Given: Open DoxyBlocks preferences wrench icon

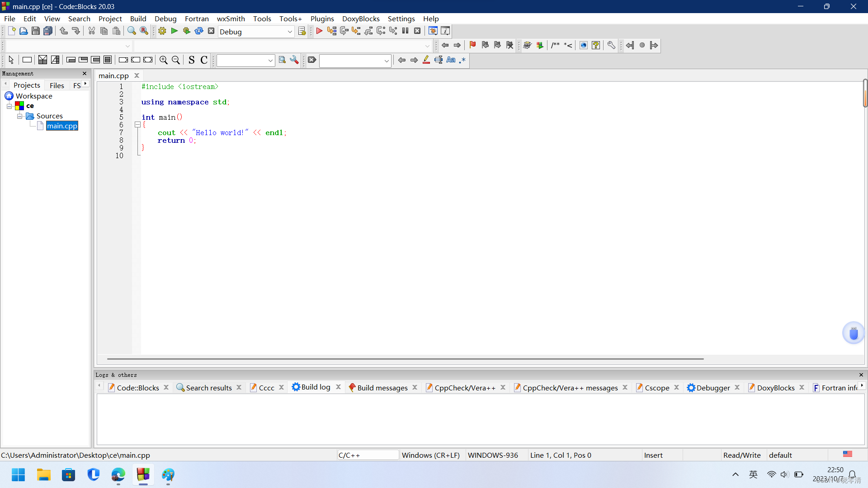Looking at the screenshot, I should (x=611, y=45).
